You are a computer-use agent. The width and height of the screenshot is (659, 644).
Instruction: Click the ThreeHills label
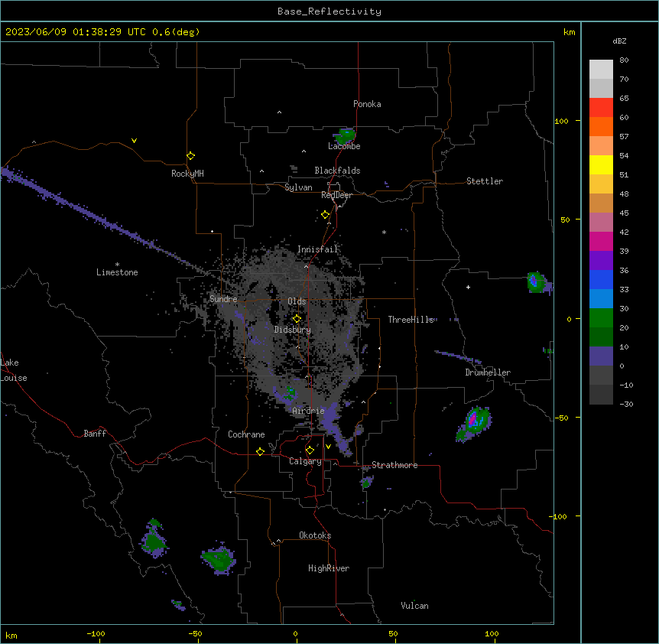point(411,320)
